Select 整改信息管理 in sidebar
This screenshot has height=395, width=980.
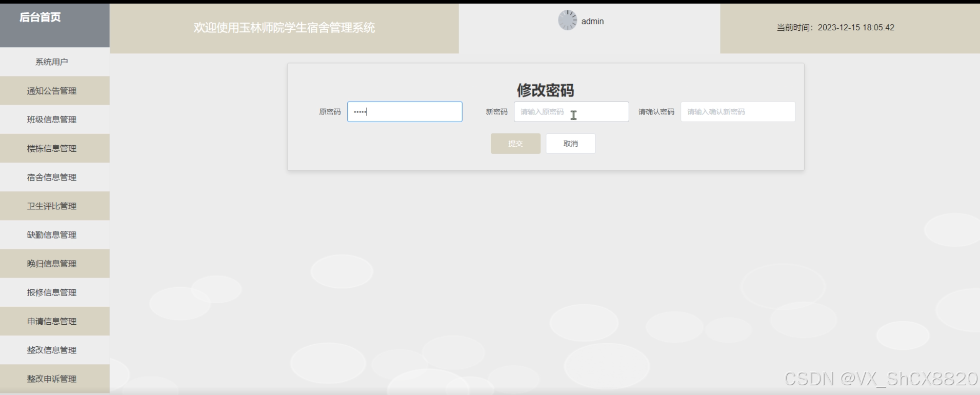pos(54,350)
